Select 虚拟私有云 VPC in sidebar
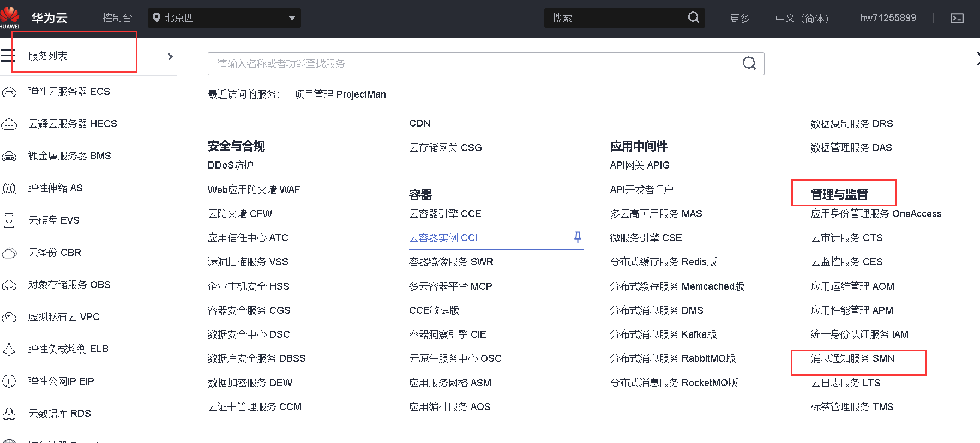Viewport: 980px width, 443px height. (x=64, y=317)
